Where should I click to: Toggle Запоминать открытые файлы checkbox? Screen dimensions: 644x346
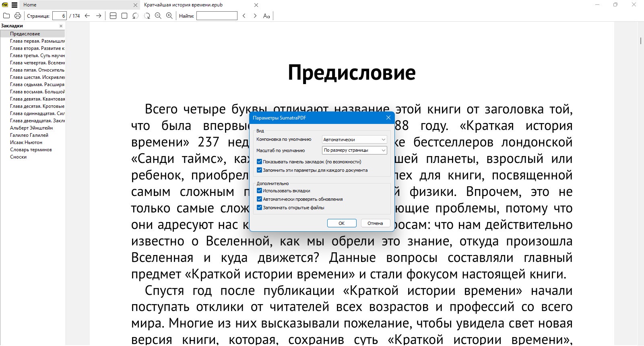[259, 208]
